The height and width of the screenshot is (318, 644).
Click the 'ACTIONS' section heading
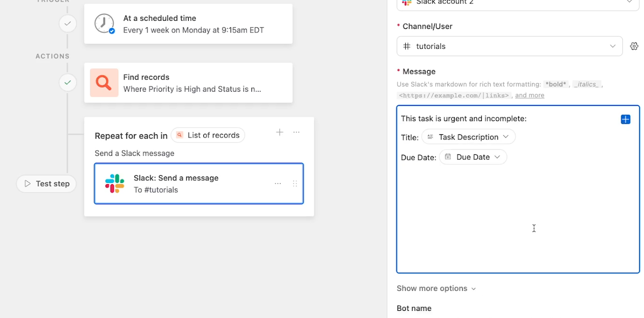(53, 56)
